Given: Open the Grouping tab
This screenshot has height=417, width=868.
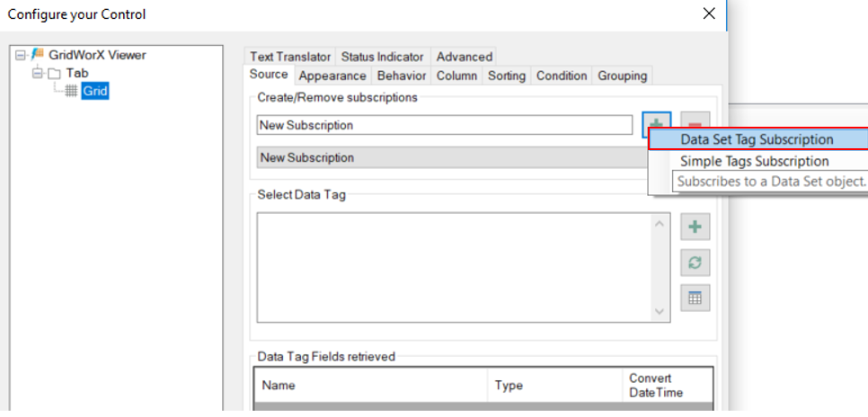Looking at the screenshot, I should tap(622, 75).
